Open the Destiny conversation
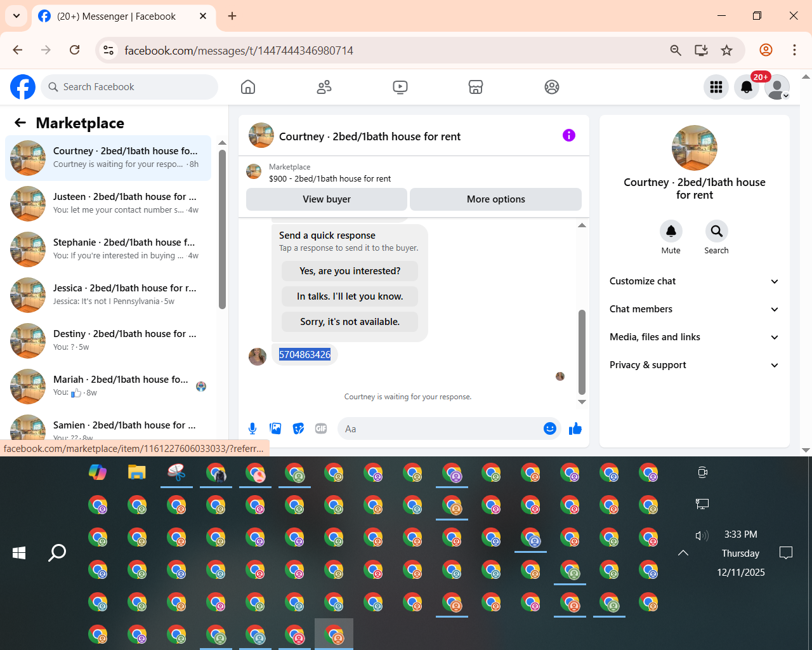 click(108, 341)
